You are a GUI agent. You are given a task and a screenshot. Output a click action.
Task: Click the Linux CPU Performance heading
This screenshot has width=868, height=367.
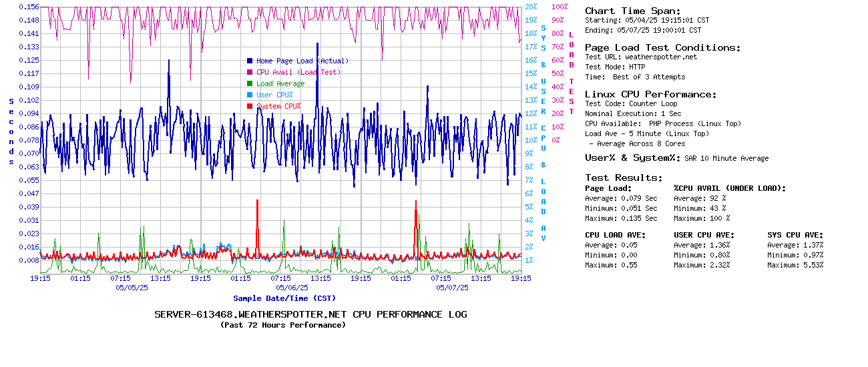tap(650, 94)
